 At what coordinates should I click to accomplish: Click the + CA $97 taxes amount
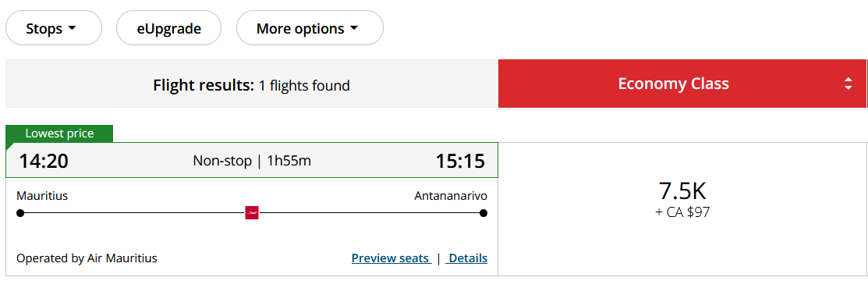click(682, 212)
